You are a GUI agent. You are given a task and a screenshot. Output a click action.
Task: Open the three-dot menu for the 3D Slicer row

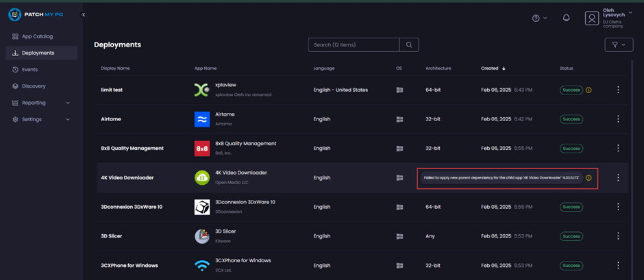pyautogui.click(x=618, y=236)
